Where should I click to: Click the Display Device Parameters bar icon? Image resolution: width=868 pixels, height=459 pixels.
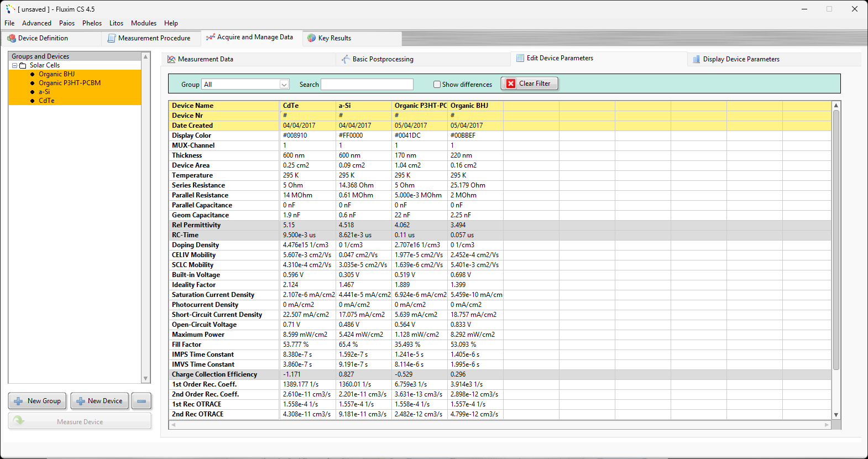(x=697, y=59)
